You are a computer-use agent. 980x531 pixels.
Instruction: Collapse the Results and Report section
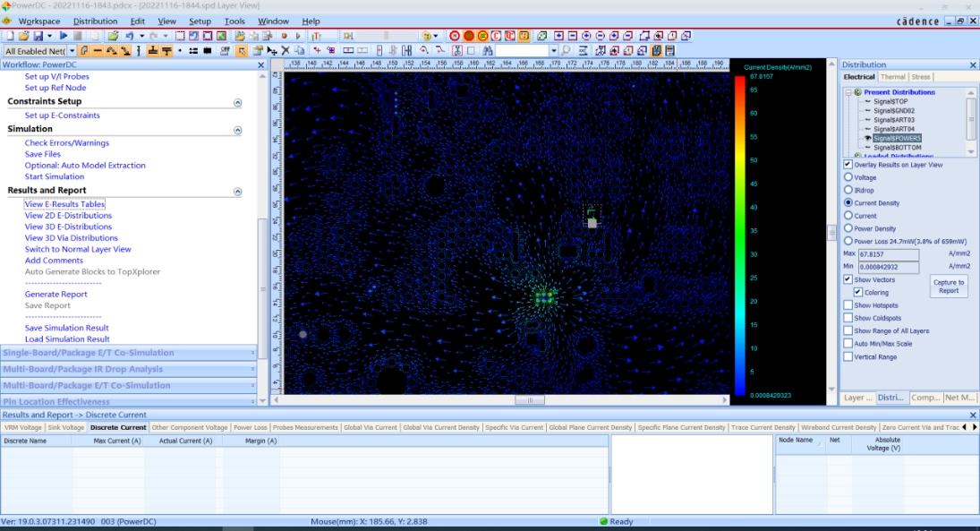237,192
